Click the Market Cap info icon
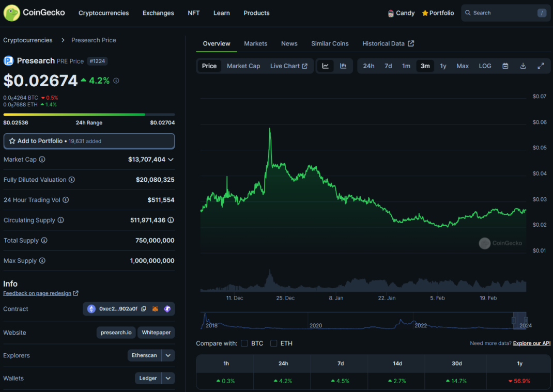The width and height of the screenshot is (553, 392). [x=42, y=160]
